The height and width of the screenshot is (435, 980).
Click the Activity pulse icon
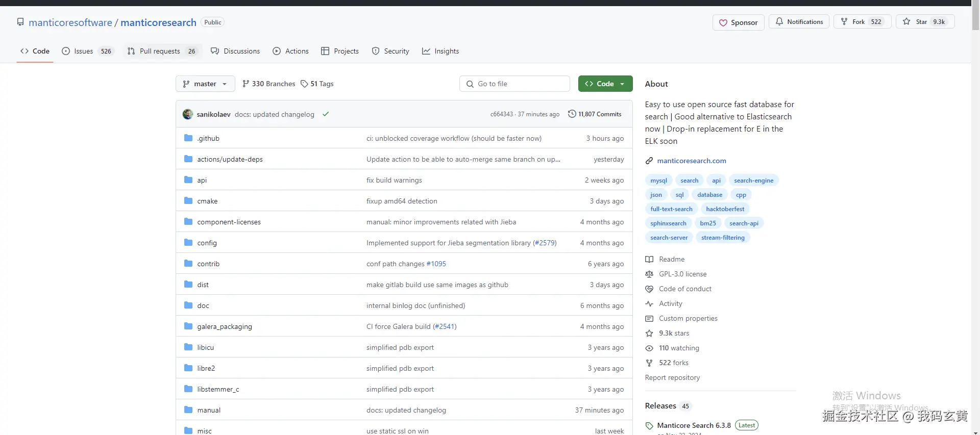coord(649,303)
